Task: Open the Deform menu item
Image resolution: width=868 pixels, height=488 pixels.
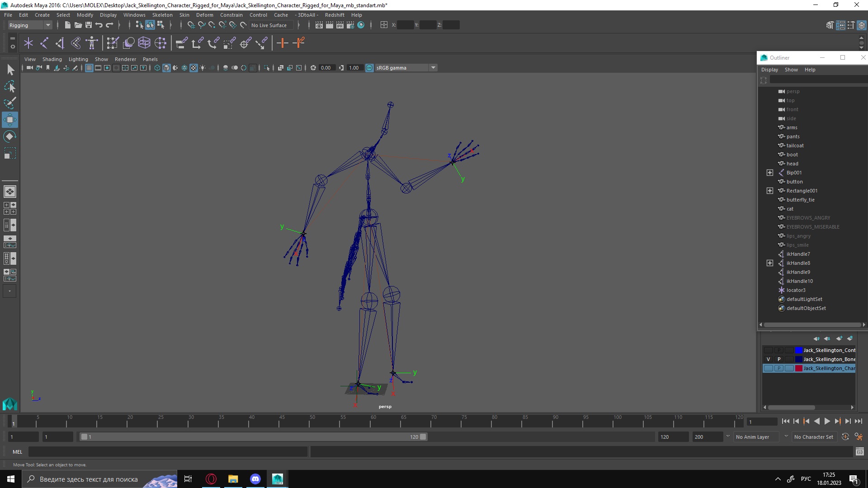Action: pyautogui.click(x=205, y=14)
